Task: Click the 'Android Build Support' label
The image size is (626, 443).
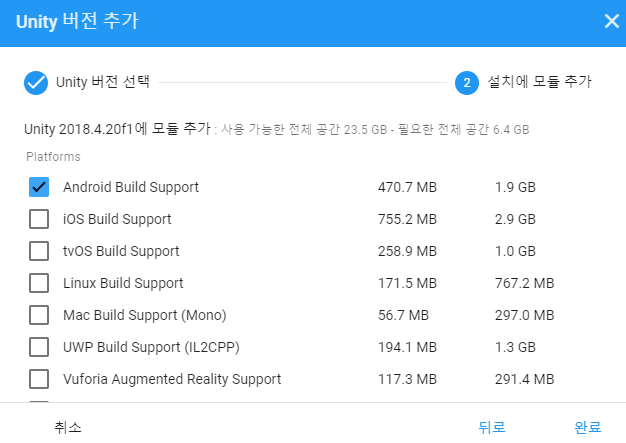Action: pos(131,188)
